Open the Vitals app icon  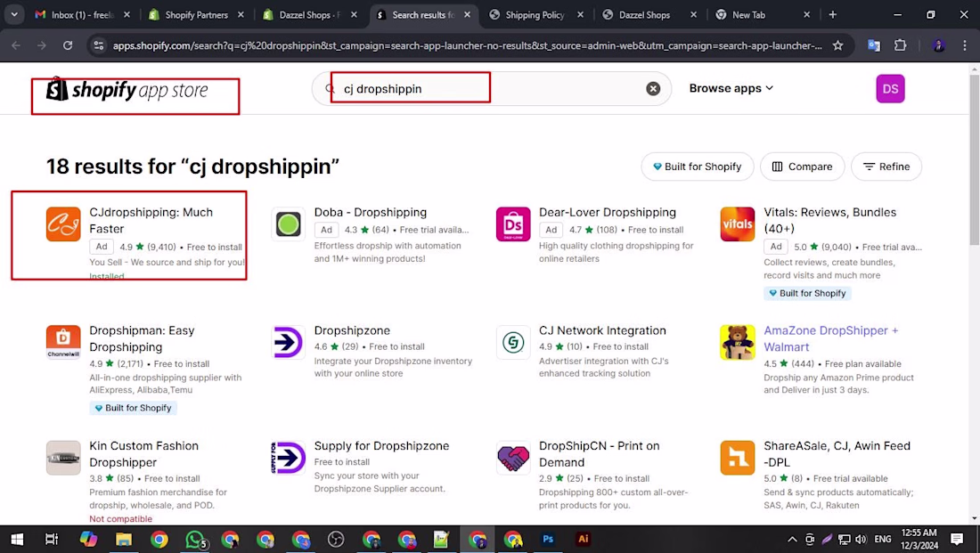coord(738,224)
